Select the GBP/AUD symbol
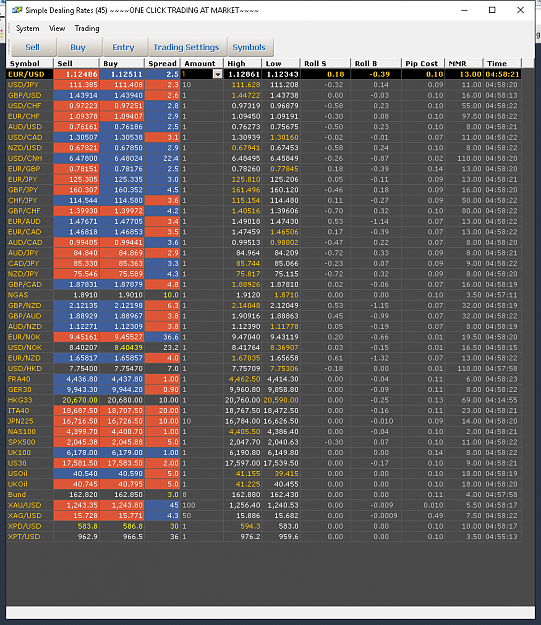The image size is (541, 625). [24, 316]
